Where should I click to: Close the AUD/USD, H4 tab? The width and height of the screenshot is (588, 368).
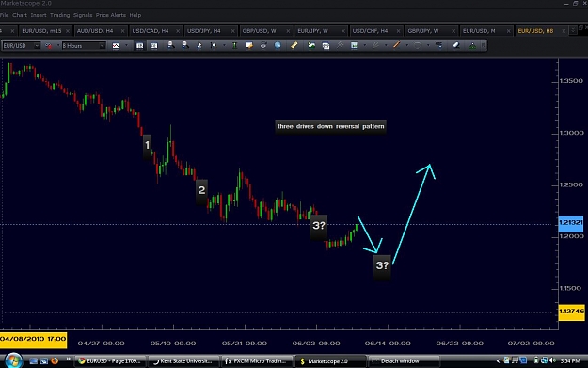[122, 31]
